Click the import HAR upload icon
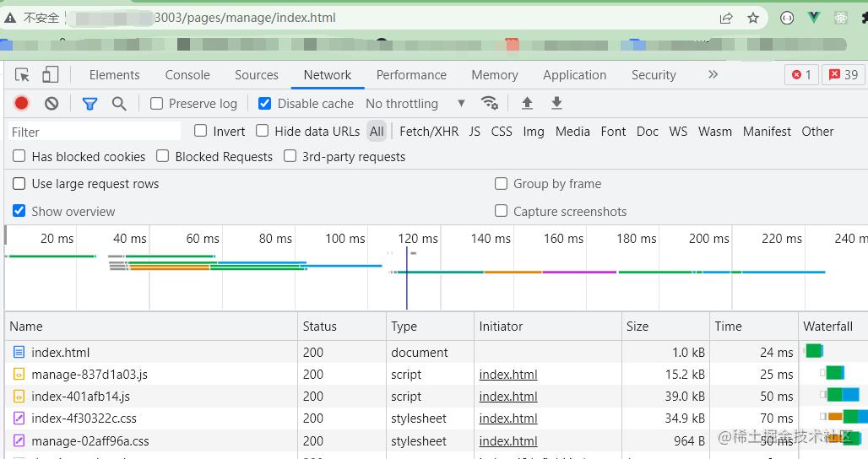Screen dimensions: 868x459 point(527,103)
